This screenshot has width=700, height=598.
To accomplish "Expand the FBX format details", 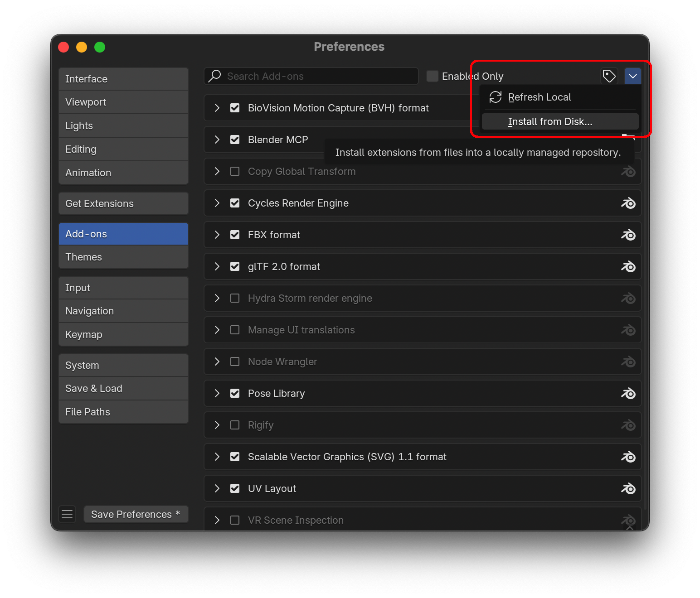I will click(217, 235).
